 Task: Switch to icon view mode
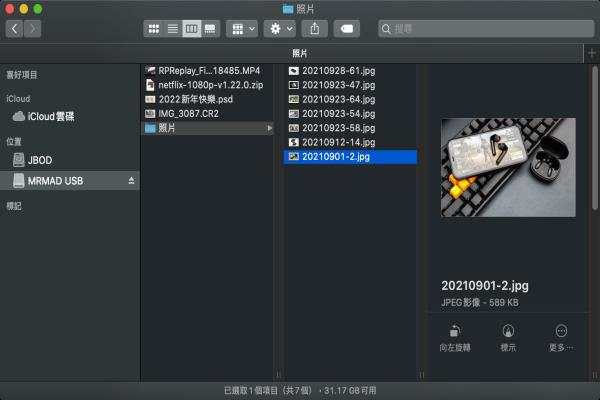tap(153, 29)
